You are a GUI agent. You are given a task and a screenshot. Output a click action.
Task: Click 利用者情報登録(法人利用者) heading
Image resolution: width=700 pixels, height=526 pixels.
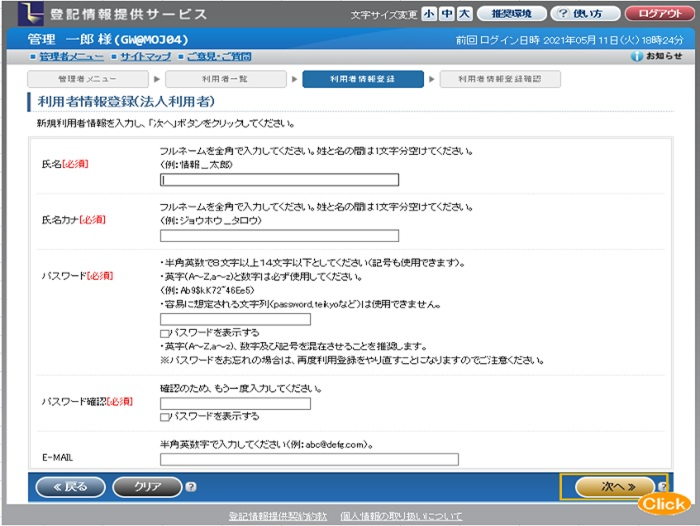tap(126, 101)
